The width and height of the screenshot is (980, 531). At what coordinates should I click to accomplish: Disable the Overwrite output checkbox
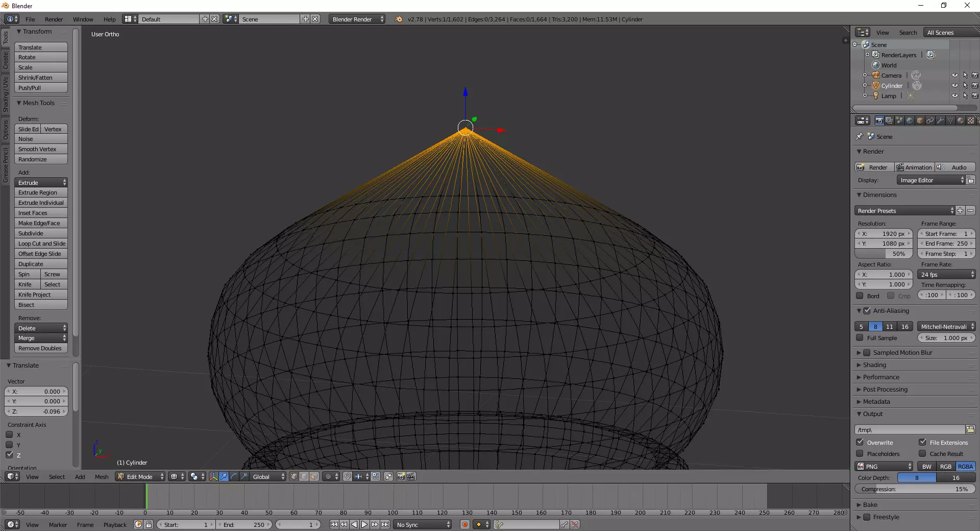860,442
